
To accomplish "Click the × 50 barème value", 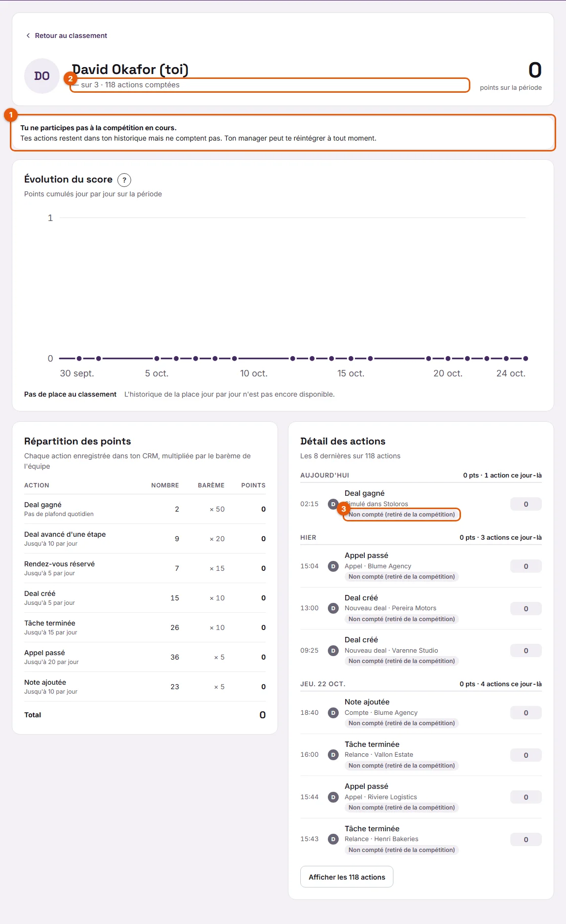I will pos(217,509).
